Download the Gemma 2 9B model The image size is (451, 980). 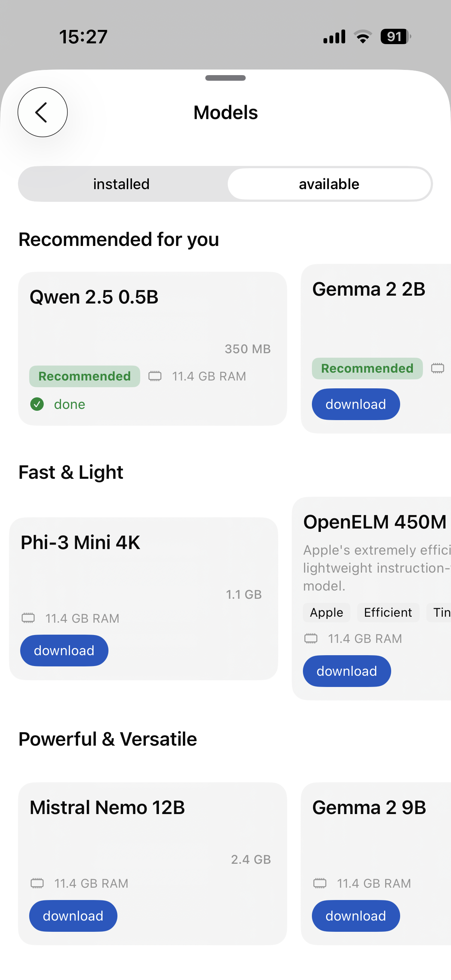click(356, 916)
